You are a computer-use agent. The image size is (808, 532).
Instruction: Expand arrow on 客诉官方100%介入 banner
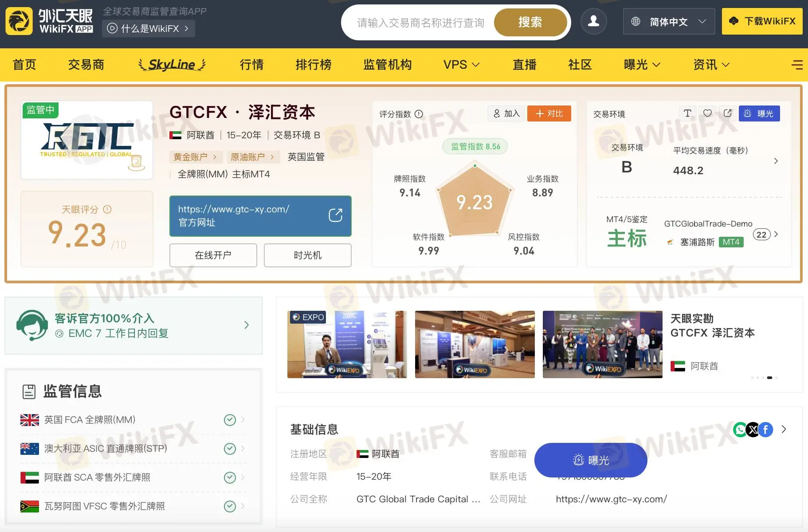click(x=247, y=325)
